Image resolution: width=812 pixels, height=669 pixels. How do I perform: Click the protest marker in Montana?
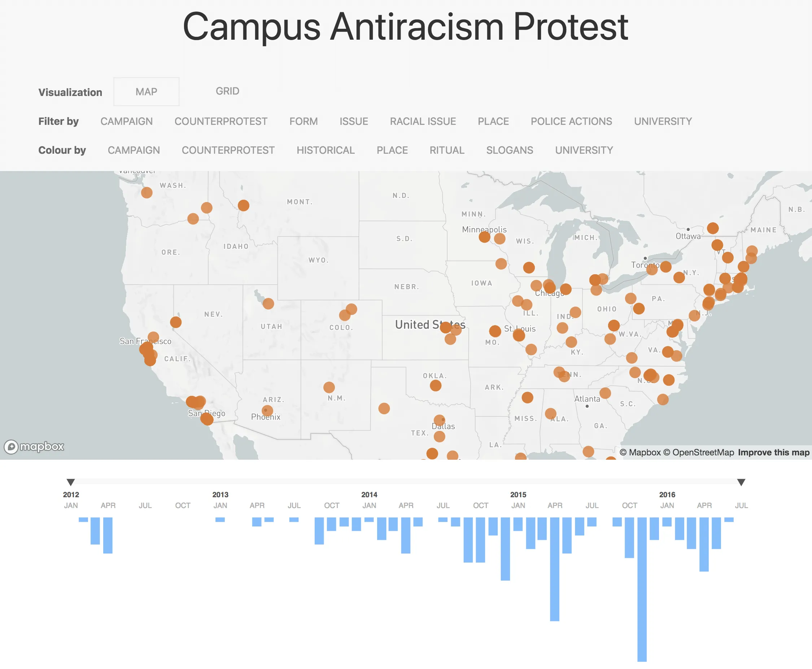(x=243, y=205)
